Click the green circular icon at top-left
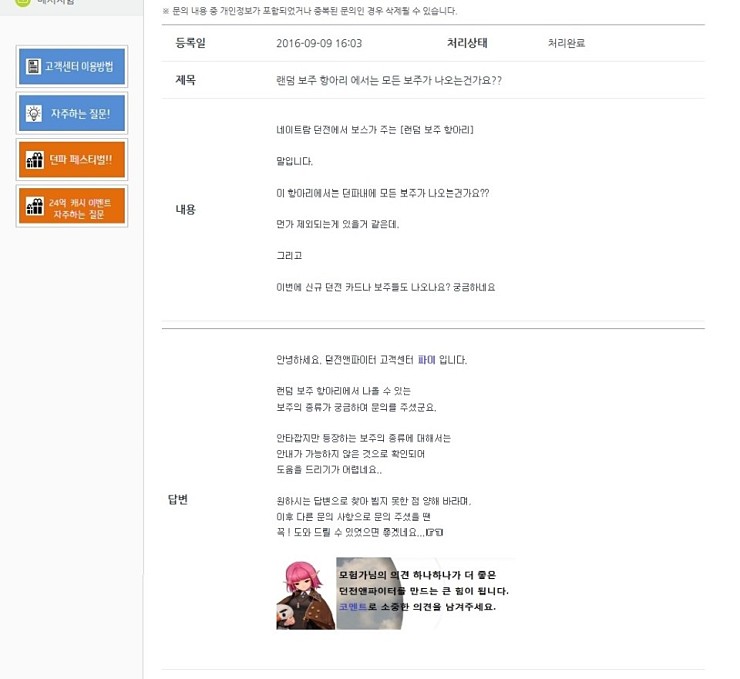The width and height of the screenshot is (740, 679). pos(22,2)
